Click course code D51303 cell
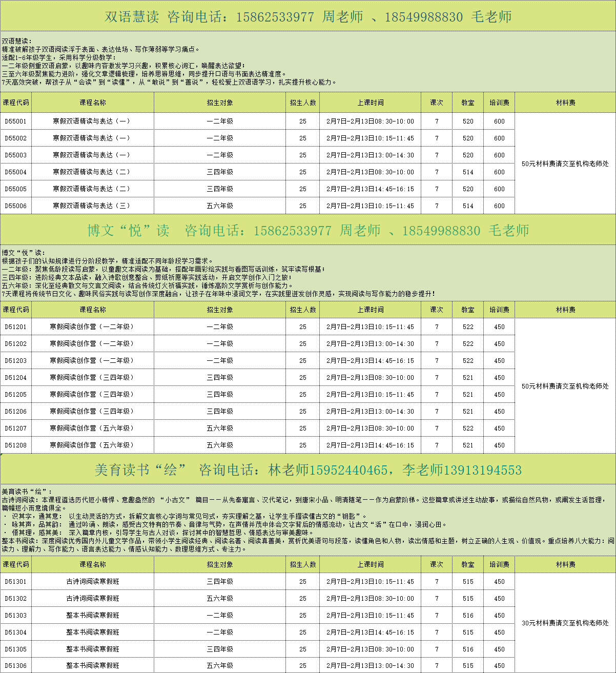The height and width of the screenshot is (673, 616). click(x=15, y=616)
